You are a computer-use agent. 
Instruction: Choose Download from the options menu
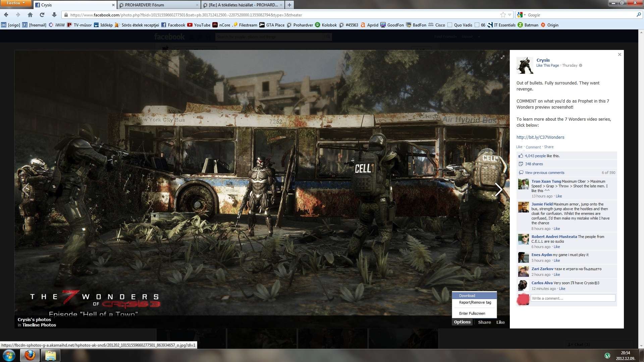474,296
